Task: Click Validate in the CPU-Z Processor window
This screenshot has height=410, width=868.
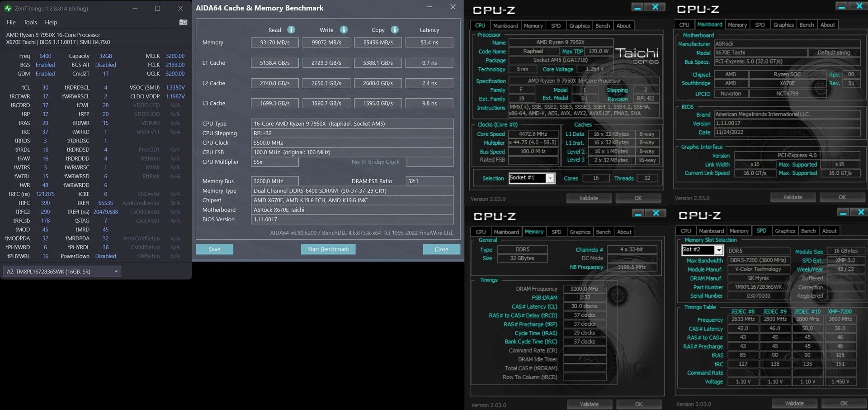Action: click(x=589, y=198)
